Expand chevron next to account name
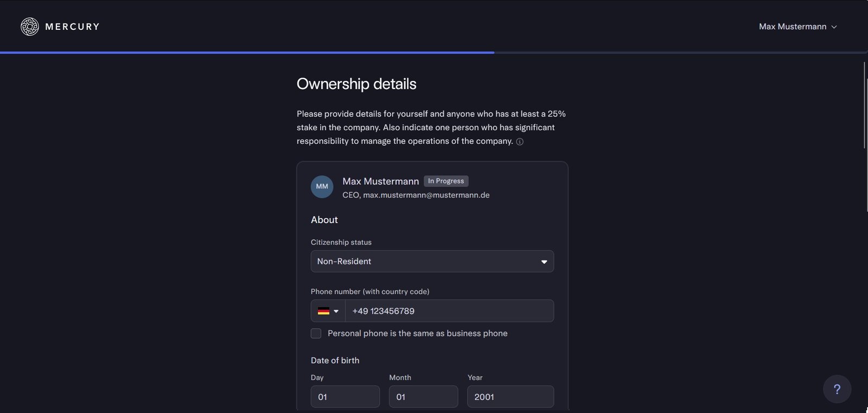Image resolution: width=868 pixels, height=413 pixels. pos(834,27)
